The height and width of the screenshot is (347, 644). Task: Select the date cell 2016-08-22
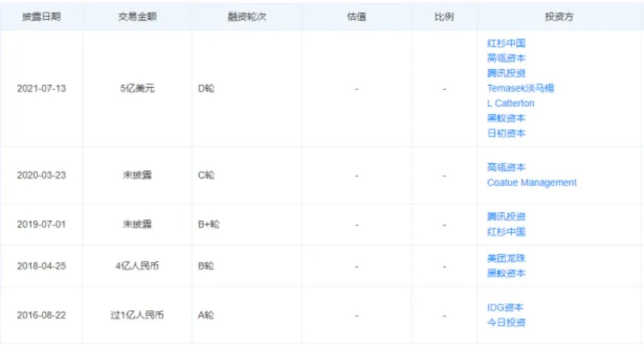pos(42,315)
